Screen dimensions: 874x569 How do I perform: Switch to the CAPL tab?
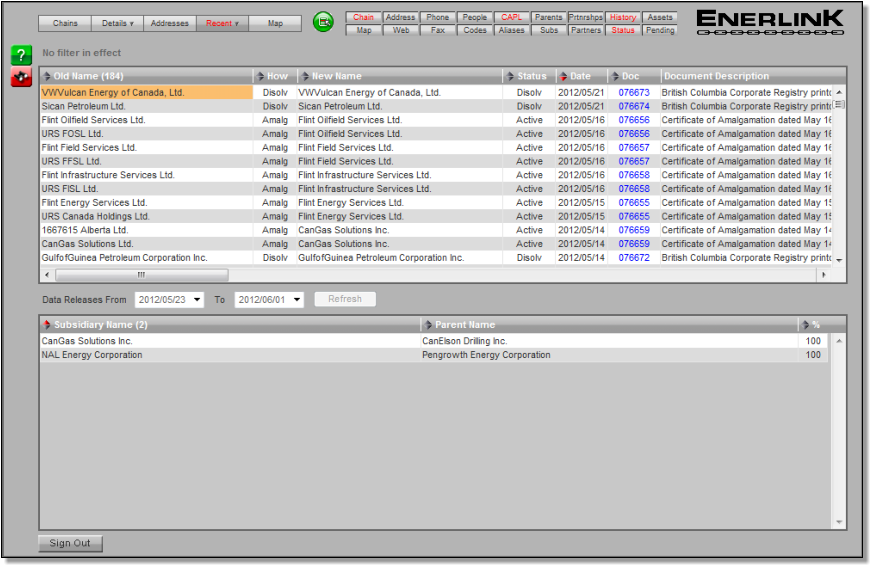512,17
